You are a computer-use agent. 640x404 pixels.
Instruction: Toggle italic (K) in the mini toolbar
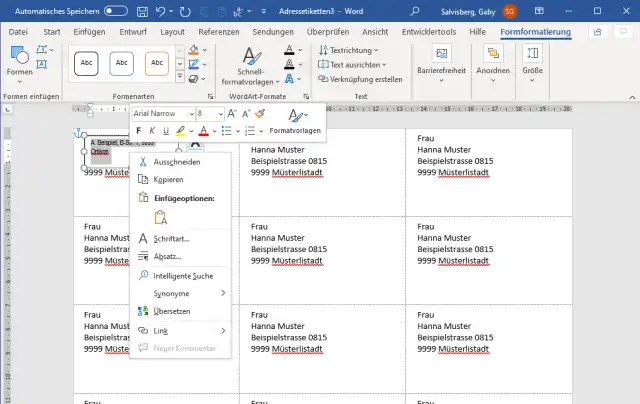[x=151, y=131]
